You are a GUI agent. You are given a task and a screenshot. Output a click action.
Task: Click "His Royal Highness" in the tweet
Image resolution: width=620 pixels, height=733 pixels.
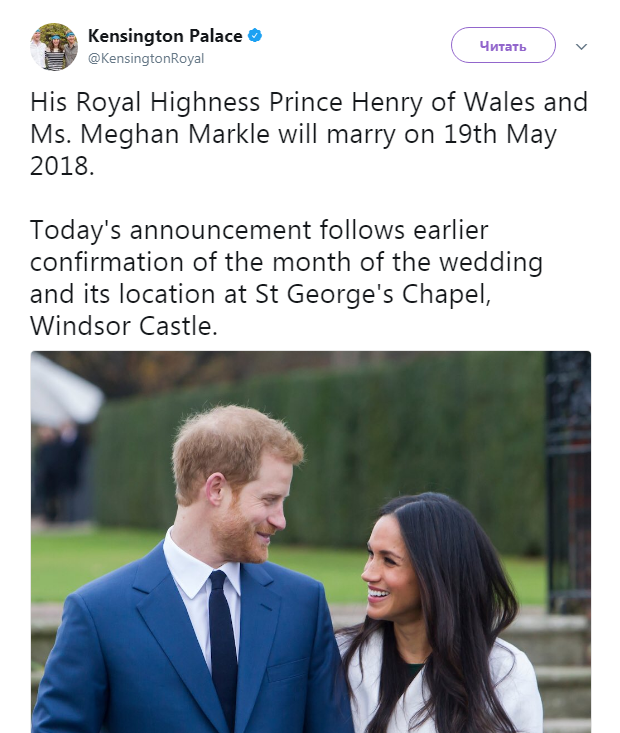point(128,103)
